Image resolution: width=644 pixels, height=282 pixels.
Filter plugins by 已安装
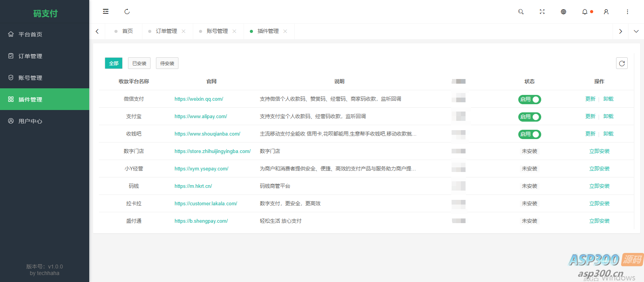pos(139,63)
